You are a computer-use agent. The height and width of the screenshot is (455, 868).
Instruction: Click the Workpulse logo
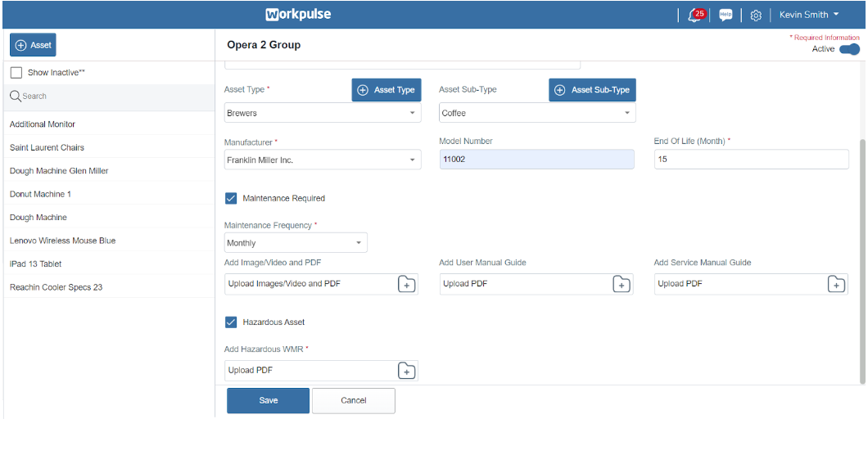298,15
